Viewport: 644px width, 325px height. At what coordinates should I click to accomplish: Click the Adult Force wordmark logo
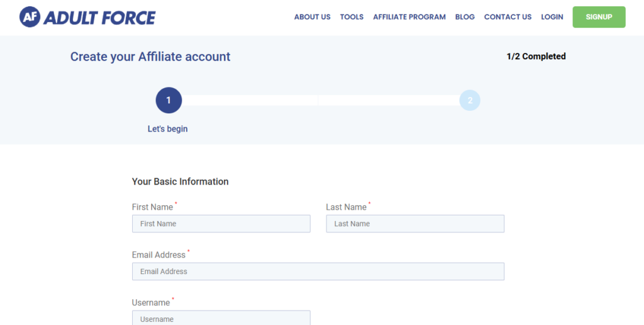[x=99, y=18]
